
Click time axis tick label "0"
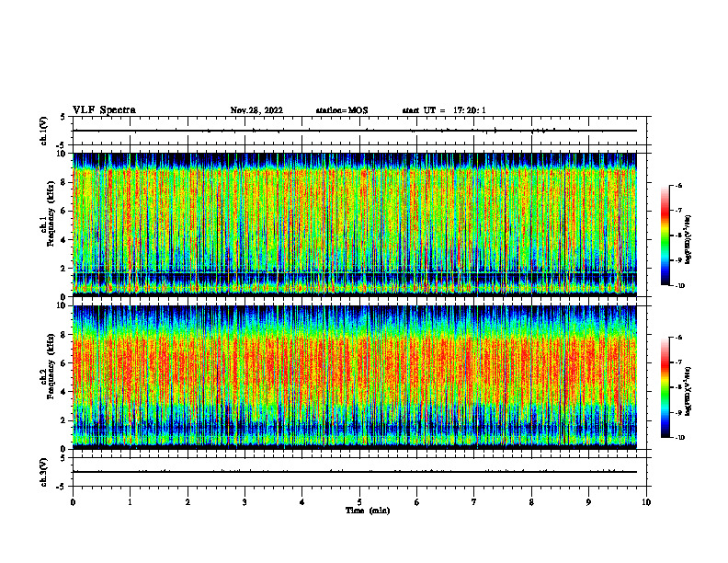click(73, 502)
